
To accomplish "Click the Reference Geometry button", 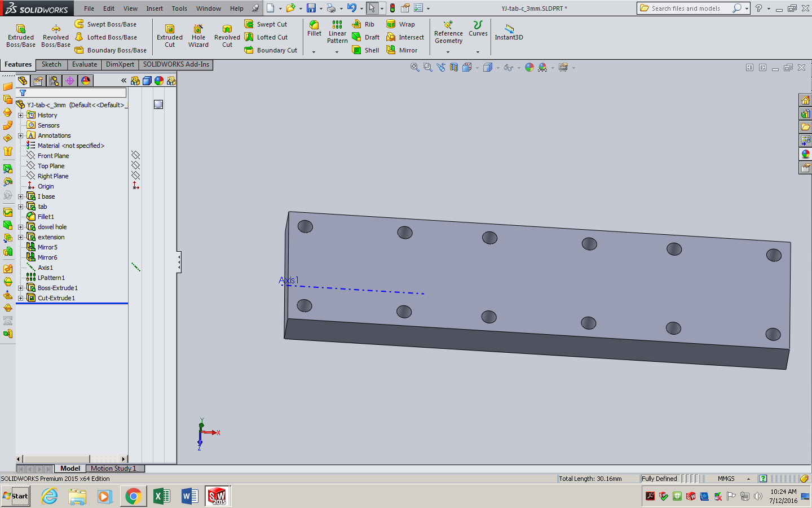I will (x=448, y=33).
